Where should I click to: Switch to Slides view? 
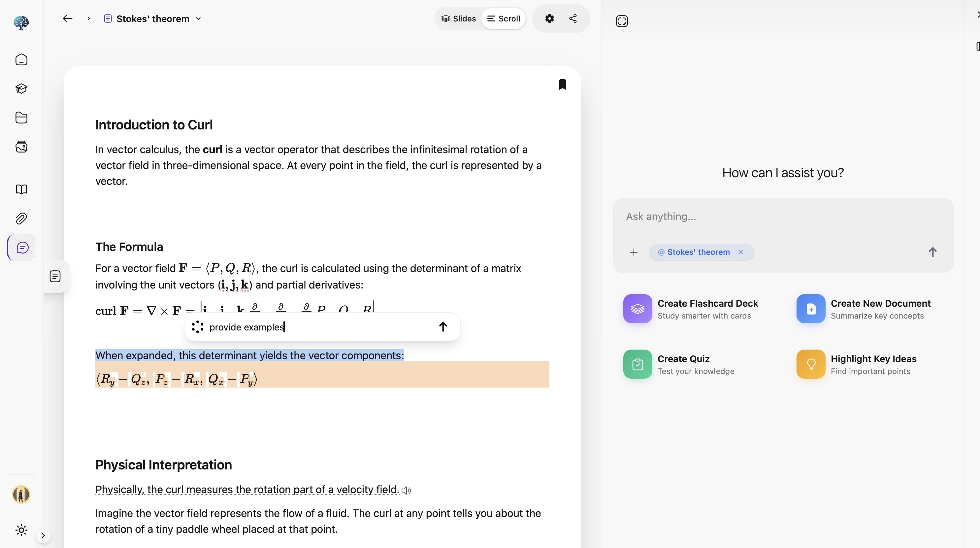coord(458,18)
